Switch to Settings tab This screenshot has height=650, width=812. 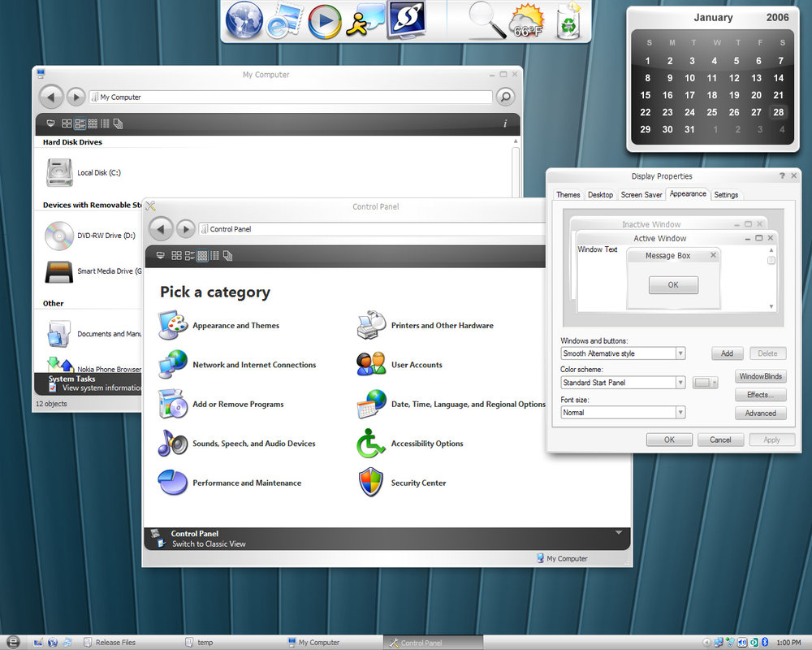click(726, 195)
